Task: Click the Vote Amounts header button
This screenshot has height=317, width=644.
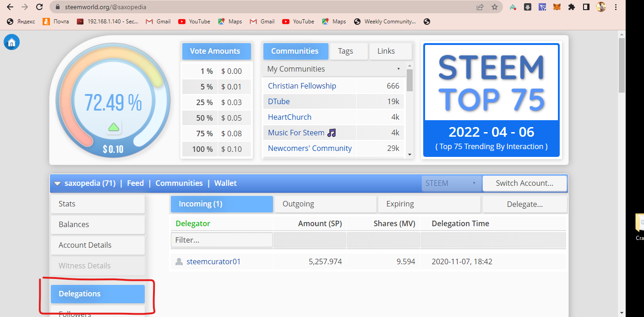Action: tap(217, 51)
